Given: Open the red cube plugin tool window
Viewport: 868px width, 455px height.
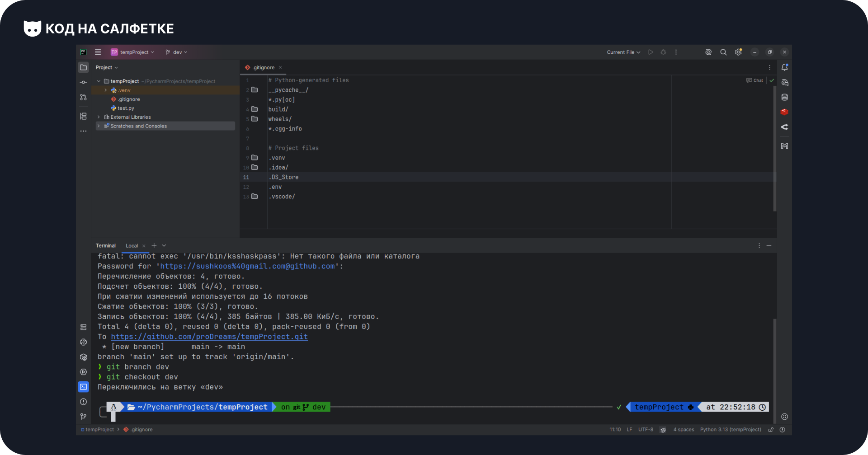Looking at the screenshot, I should point(784,112).
